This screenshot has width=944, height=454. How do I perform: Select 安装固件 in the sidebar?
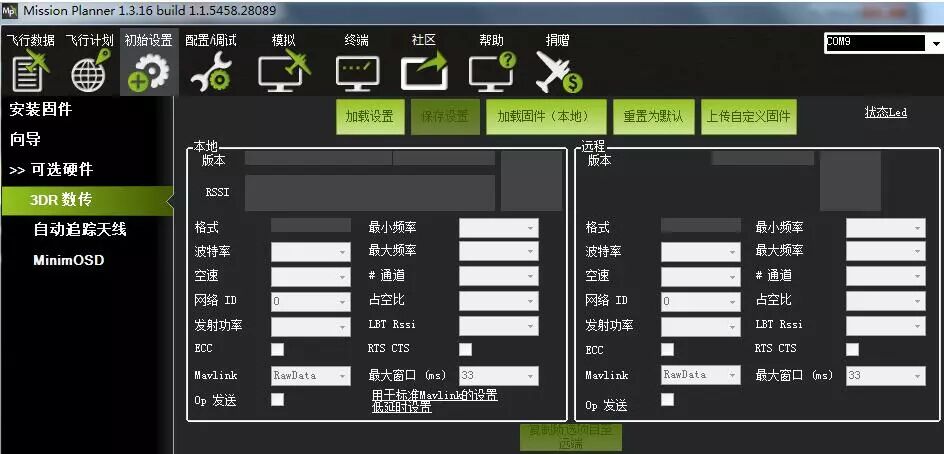(41, 110)
